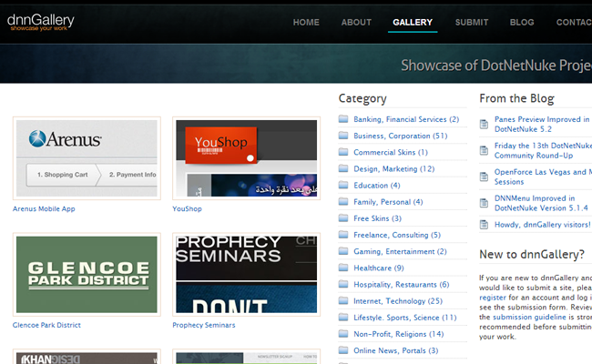Click the dnnGallery logo

41,22
